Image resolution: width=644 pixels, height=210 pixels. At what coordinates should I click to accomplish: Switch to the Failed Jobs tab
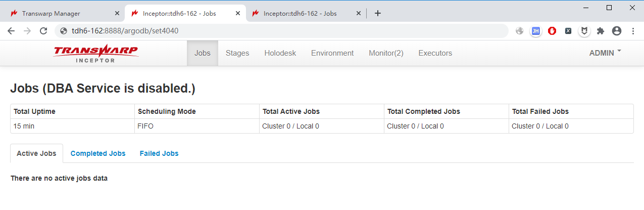click(x=159, y=153)
